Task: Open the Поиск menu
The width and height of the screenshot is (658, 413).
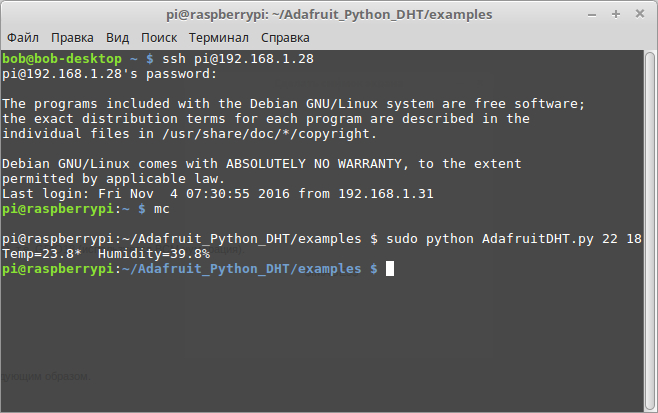Action: coord(159,38)
